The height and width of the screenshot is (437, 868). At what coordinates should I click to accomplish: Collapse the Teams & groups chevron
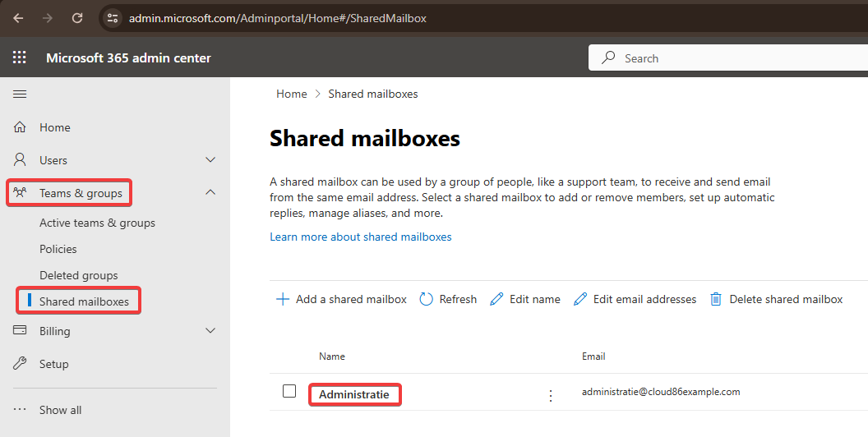coord(210,192)
